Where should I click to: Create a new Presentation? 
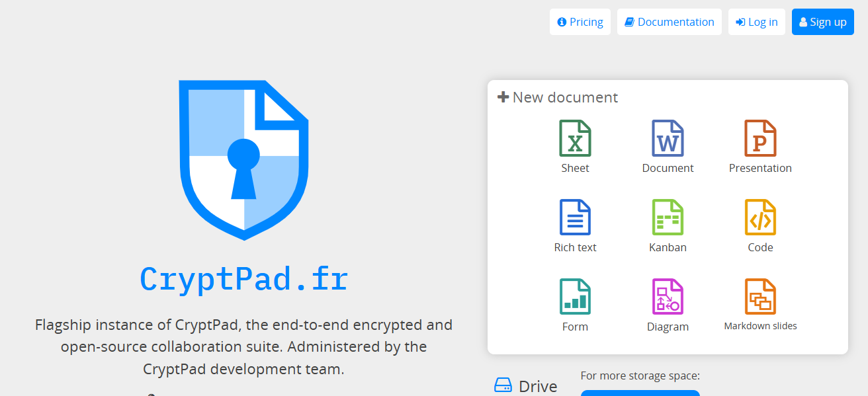tap(760, 147)
